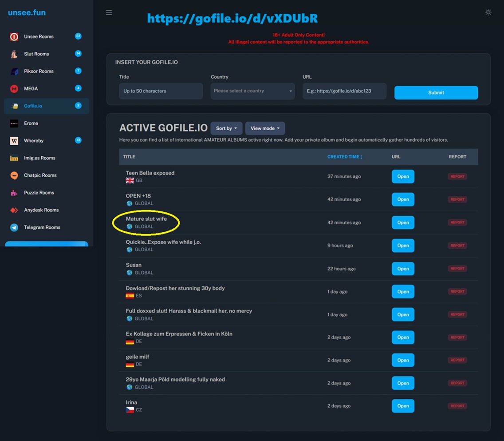The width and height of the screenshot is (504, 441).
Task: Toggle the light/dark theme sun icon
Action: pos(488,12)
